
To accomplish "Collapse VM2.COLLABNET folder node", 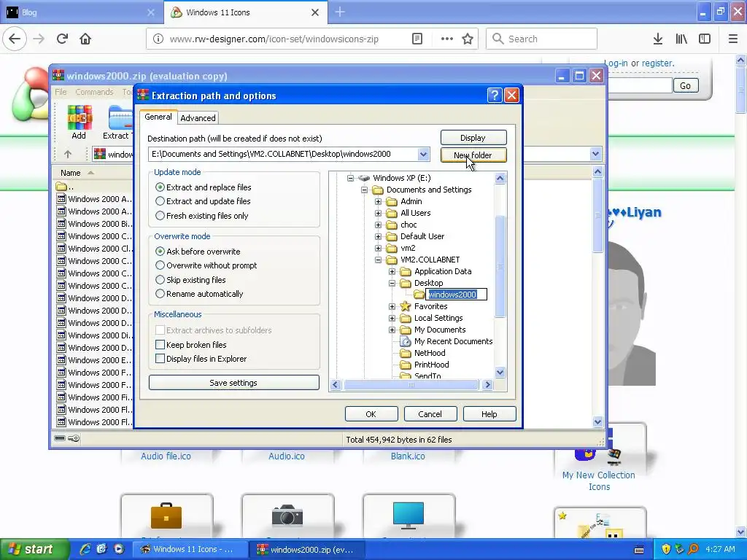I will pyautogui.click(x=379, y=260).
